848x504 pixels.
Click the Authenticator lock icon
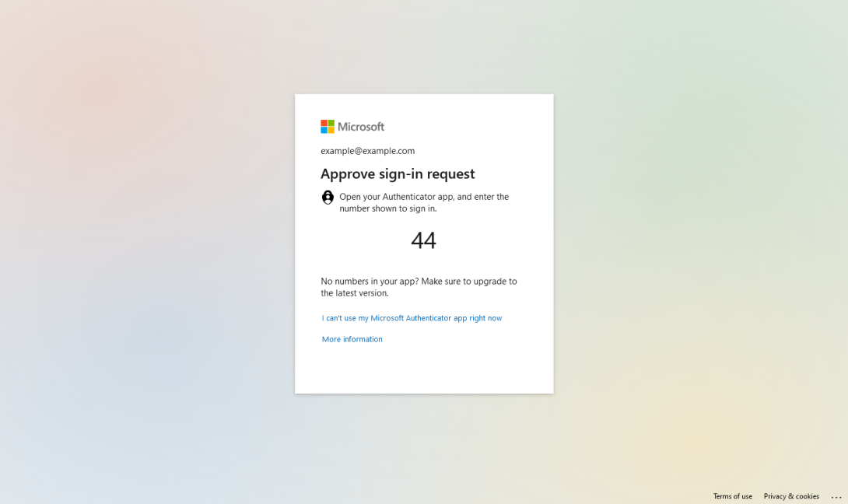(328, 198)
